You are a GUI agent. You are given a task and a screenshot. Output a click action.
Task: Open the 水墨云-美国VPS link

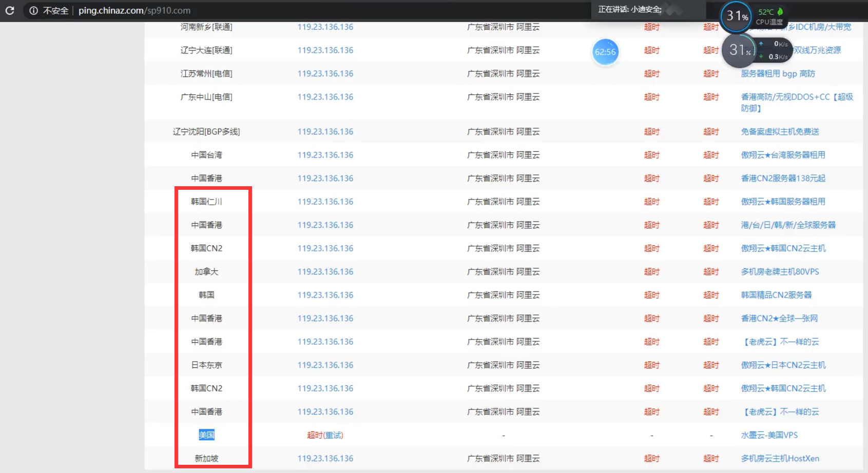coord(769,435)
